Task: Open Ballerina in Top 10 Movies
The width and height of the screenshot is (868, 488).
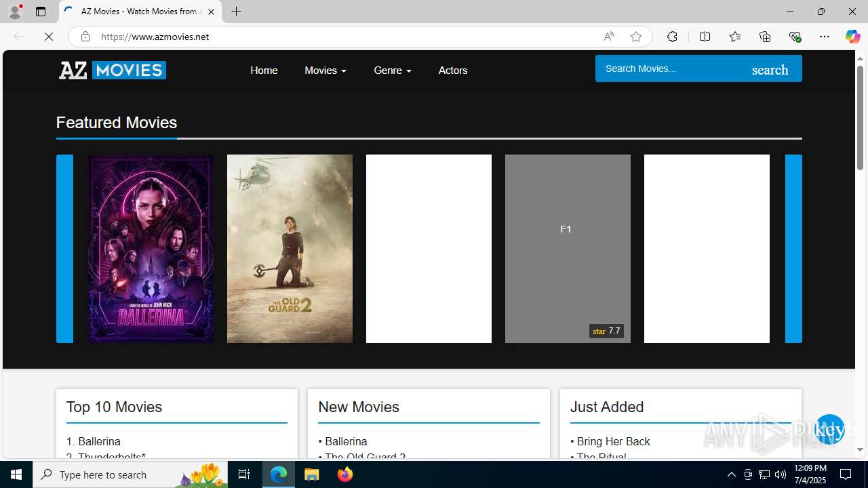Action: (99, 441)
